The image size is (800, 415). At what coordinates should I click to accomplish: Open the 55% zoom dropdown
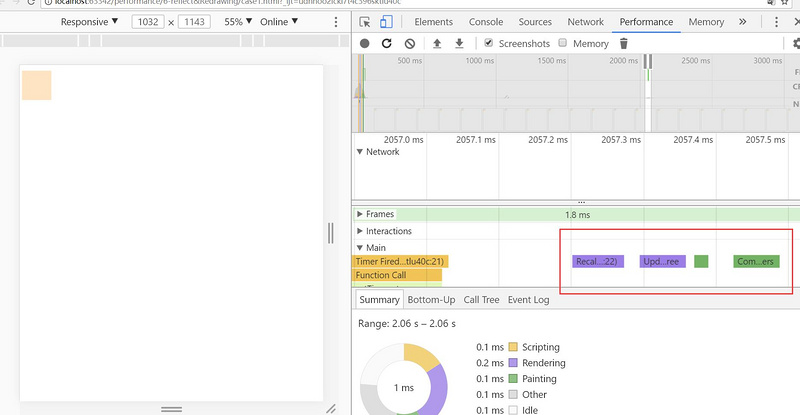coord(238,21)
